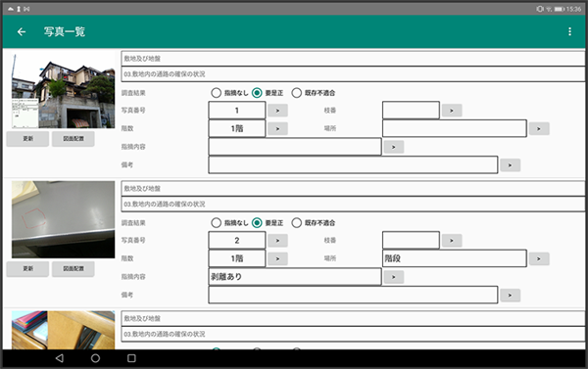Open the three-dot overflow menu
Screen dimensions: 588x369
pyautogui.click(x=569, y=31)
